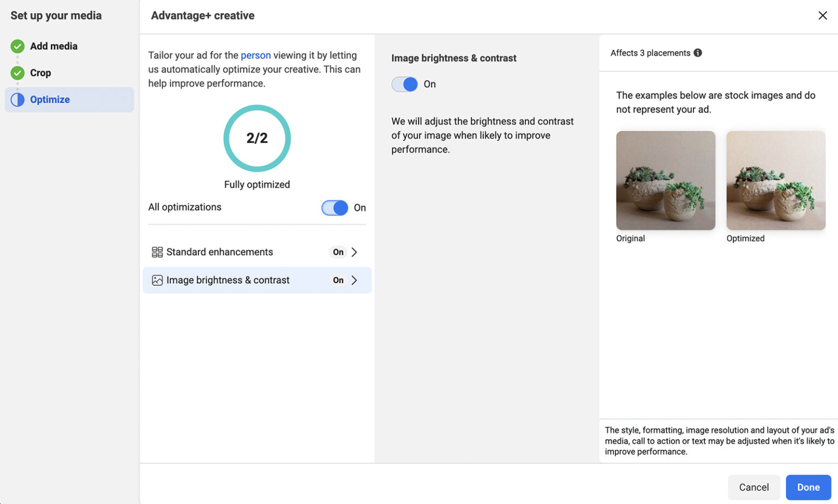
Task: Toggle off All optimizations
Action: click(x=335, y=208)
